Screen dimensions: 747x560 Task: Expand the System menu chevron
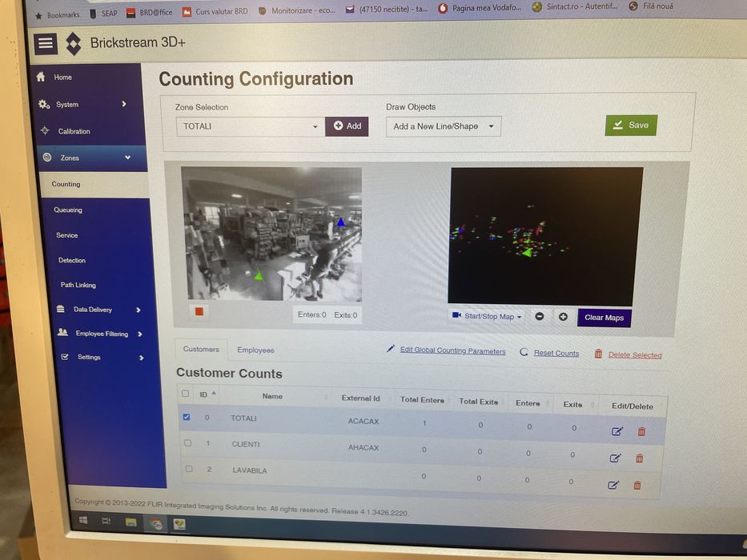coord(124,104)
